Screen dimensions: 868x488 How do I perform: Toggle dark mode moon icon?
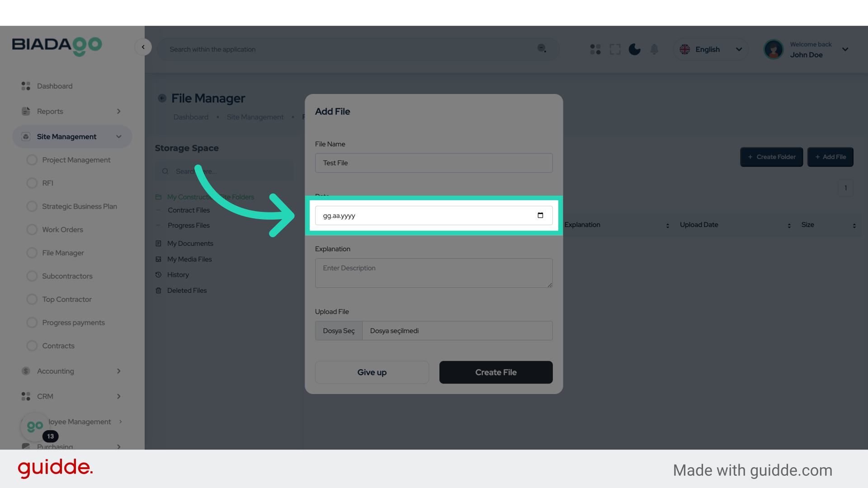click(634, 49)
